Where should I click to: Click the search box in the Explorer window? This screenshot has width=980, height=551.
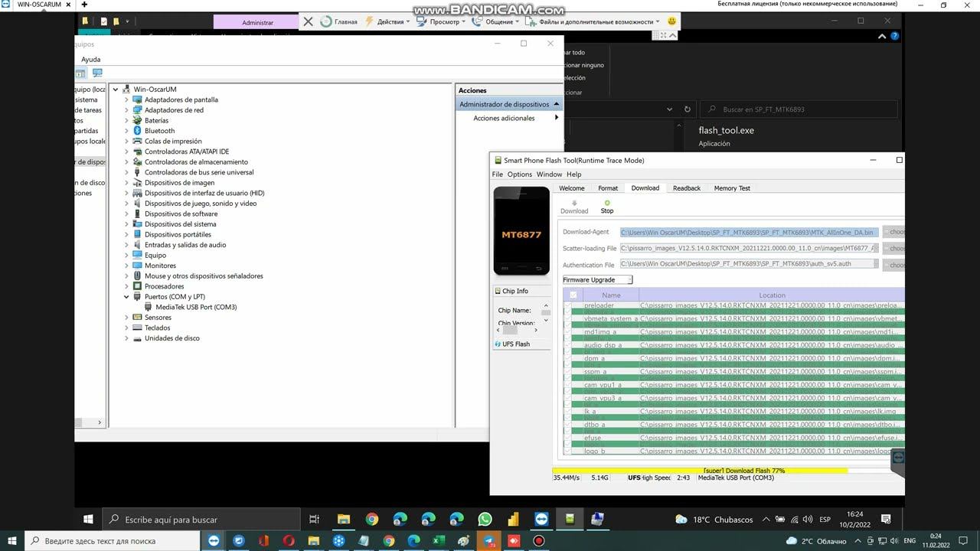click(799, 109)
